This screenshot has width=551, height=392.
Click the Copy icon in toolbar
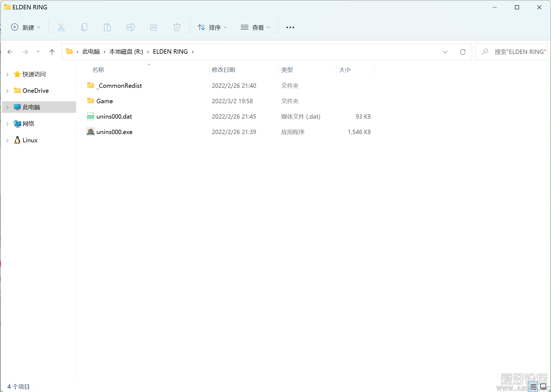(x=84, y=27)
